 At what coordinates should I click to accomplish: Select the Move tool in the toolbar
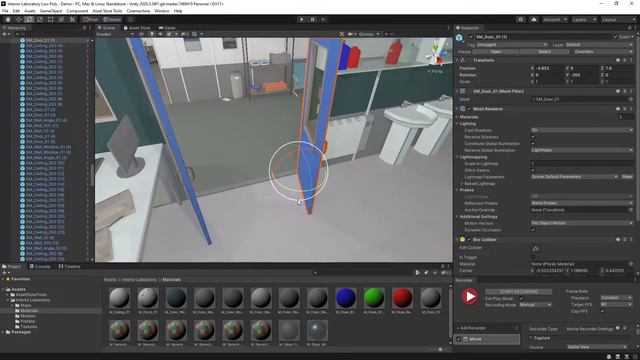(x=18, y=19)
